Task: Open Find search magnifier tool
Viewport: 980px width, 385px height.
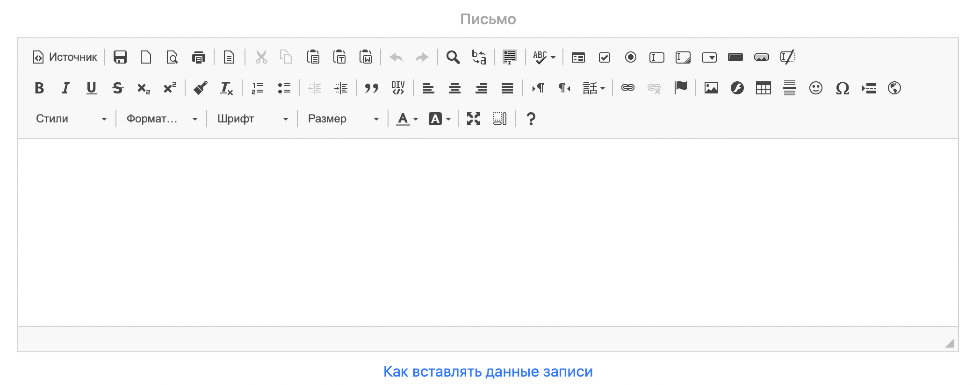Action: 453,57
